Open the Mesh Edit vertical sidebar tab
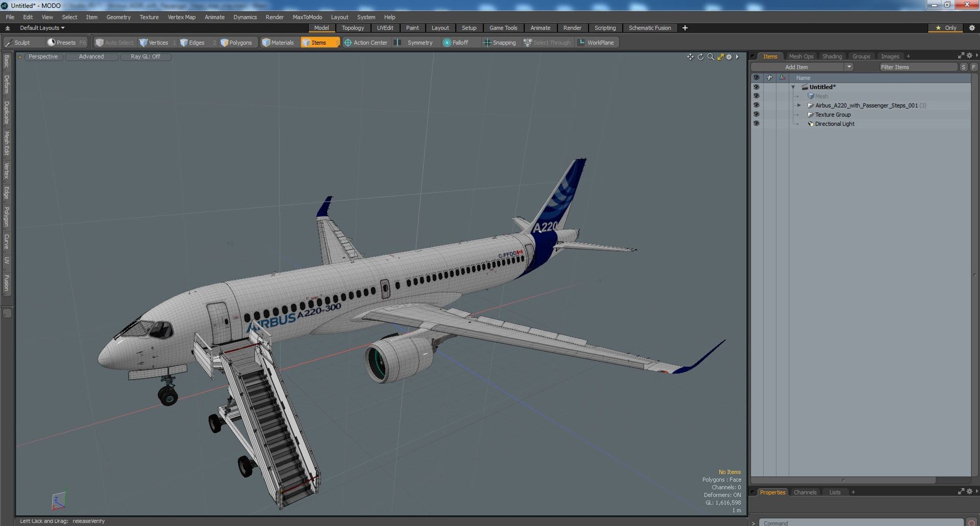 (x=7, y=143)
